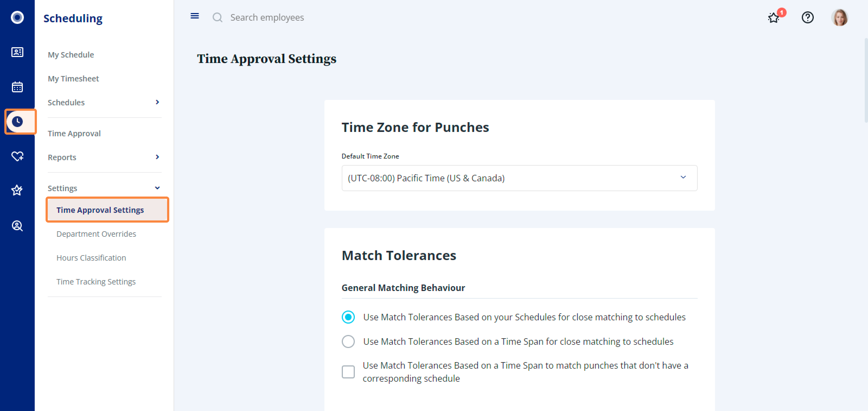Screen dimensions: 868x411
Task: Open the Default Time Zone dropdown
Action: 519,178
